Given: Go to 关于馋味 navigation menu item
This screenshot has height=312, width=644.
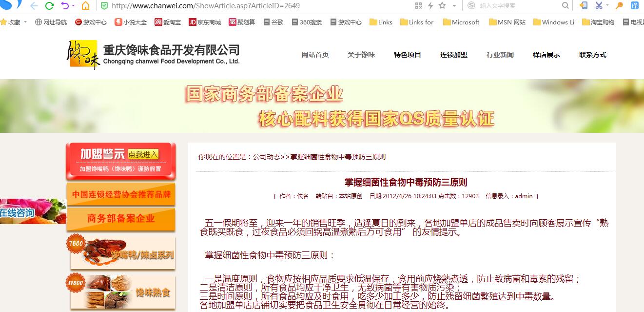Looking at the screenshot, I should point(361,55).
